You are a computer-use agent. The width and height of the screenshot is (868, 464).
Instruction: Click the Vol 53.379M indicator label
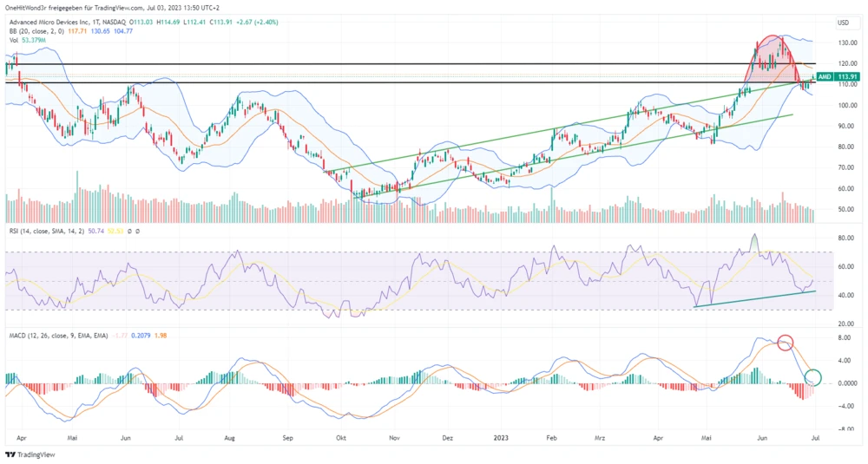click(26, 39)
